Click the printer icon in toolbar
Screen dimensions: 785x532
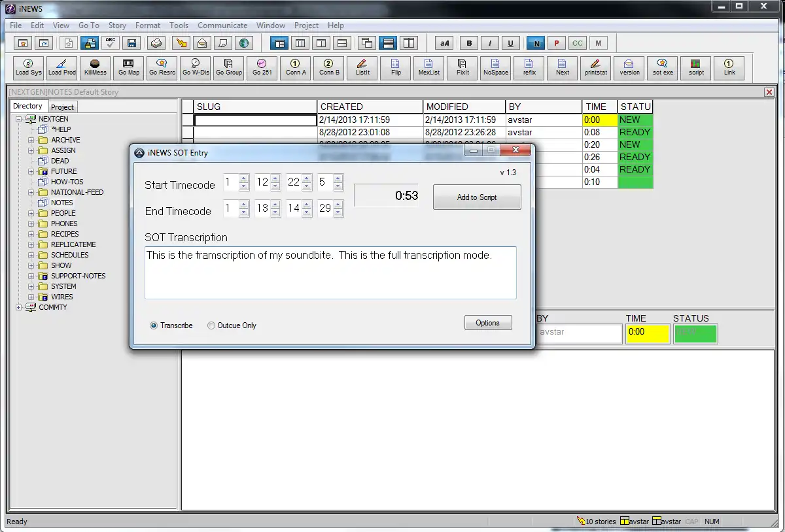(156, 43)
